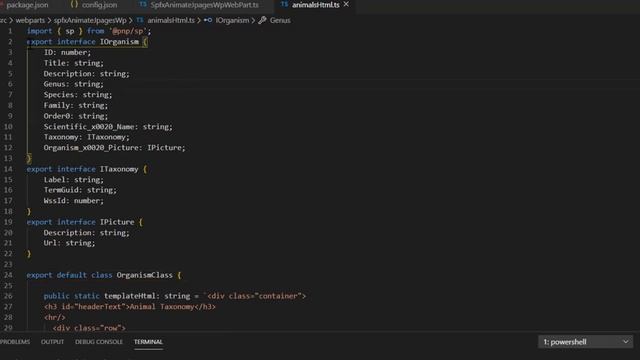Click the curly braces icon on config.json tab

[74, 4]
